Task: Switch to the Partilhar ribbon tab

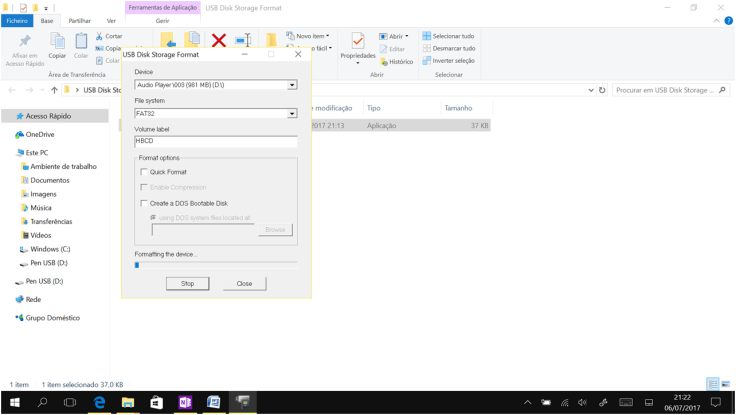Action: (79, 20)
